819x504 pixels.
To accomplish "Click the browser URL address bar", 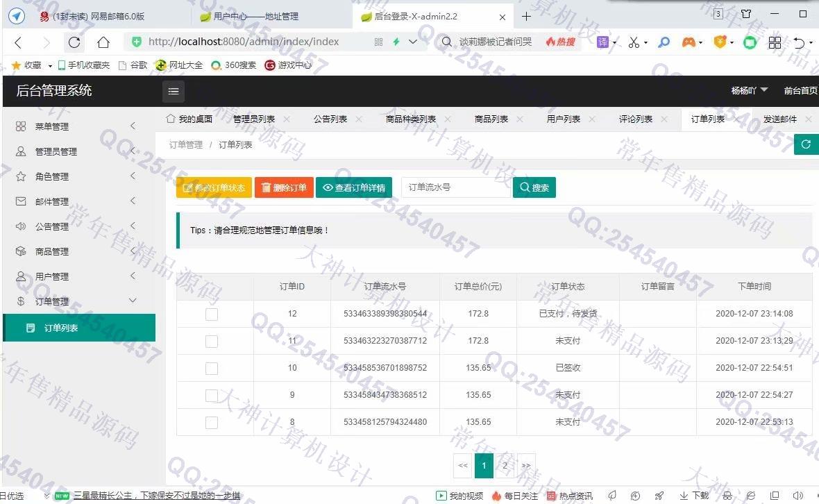I will [244, 42].
